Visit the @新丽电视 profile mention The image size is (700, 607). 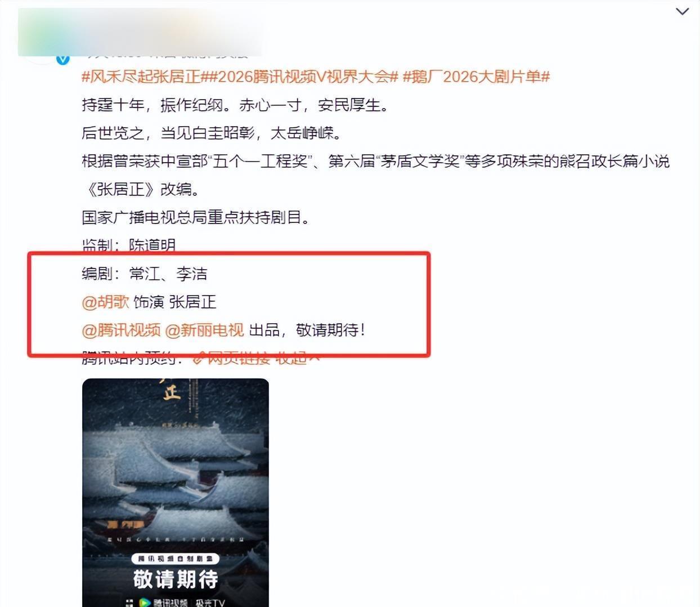[x=205, y=330]
